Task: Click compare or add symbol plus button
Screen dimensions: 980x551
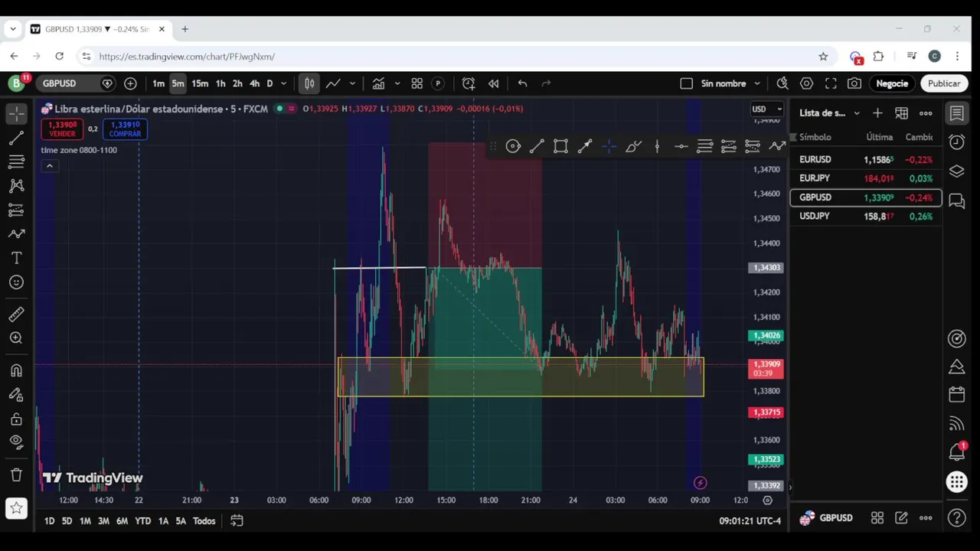Action: [x=130, y=83]
